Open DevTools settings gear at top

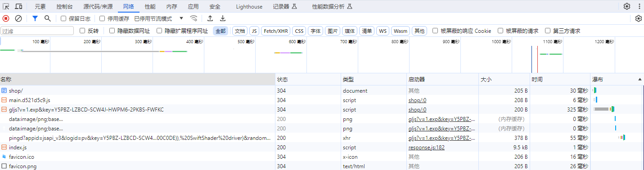coord(627,6)
